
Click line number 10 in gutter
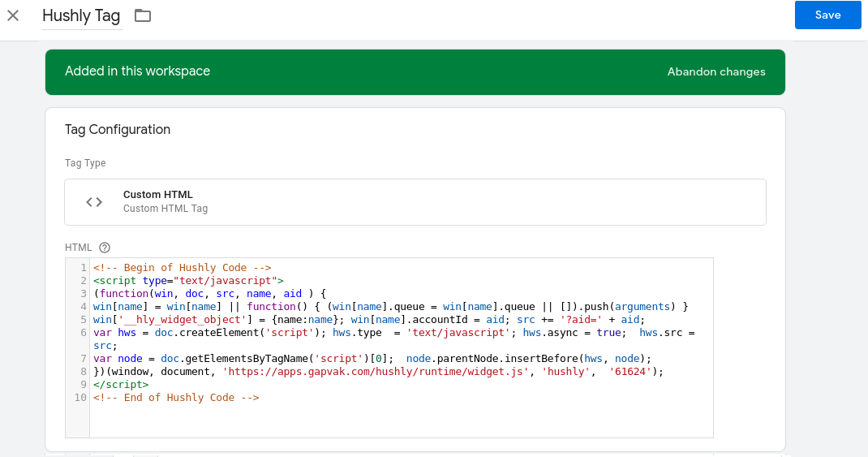coord(80,397)
